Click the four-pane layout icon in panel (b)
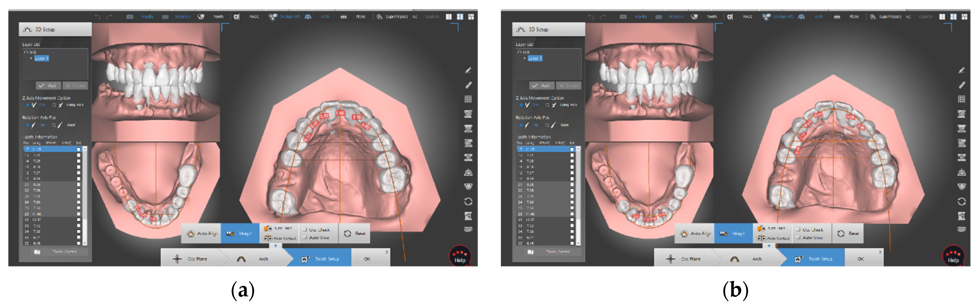 [x=964, y=17]
